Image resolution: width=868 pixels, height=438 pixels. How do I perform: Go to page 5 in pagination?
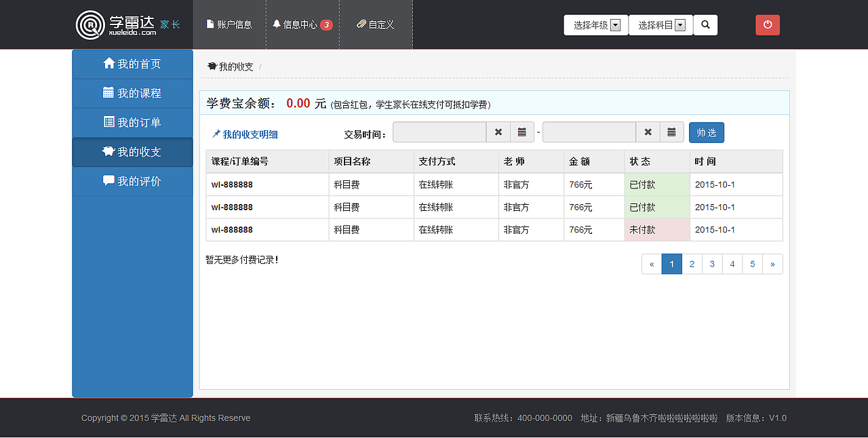coord(753,264)
